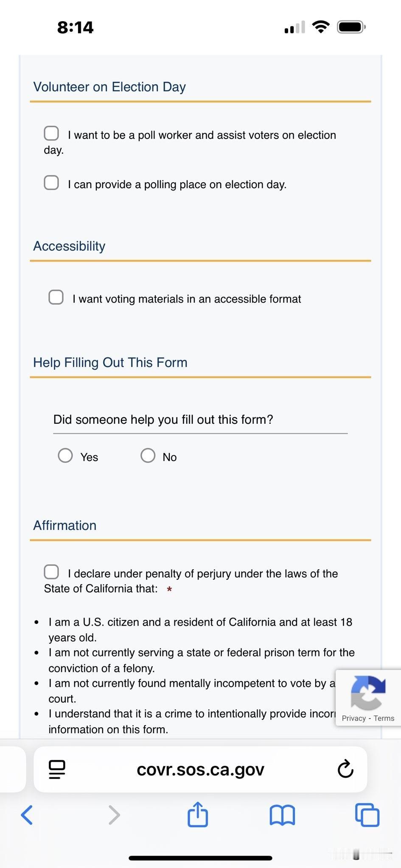Select Yes for form help question
This screenshot has width=401, height=868.
(x=65, y=456)
